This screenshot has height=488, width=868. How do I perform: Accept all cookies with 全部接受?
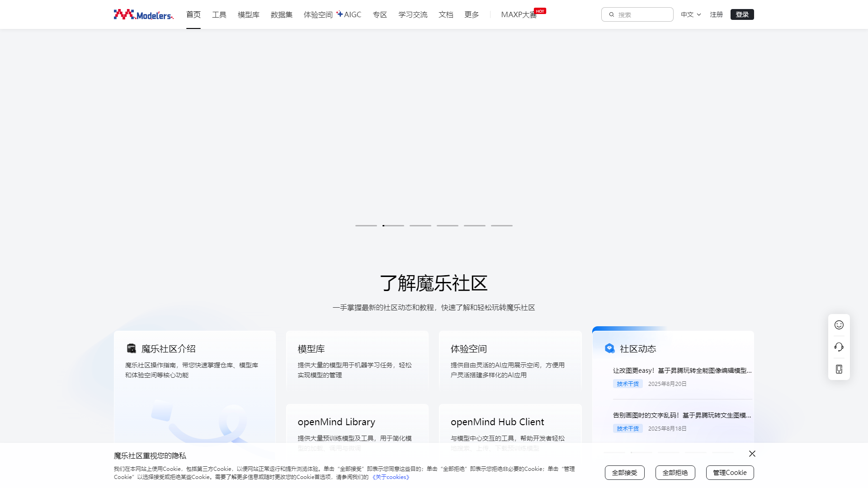pos(624,472)
